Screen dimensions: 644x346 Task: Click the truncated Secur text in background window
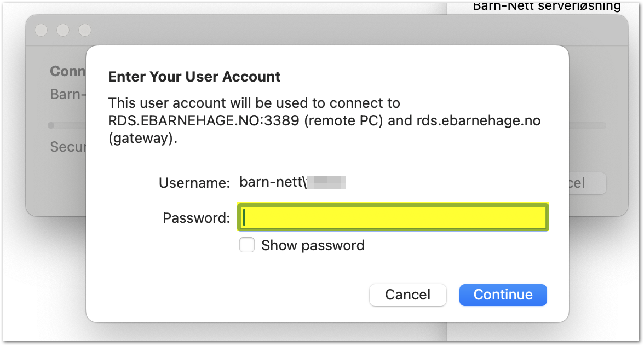click(68, 147)
